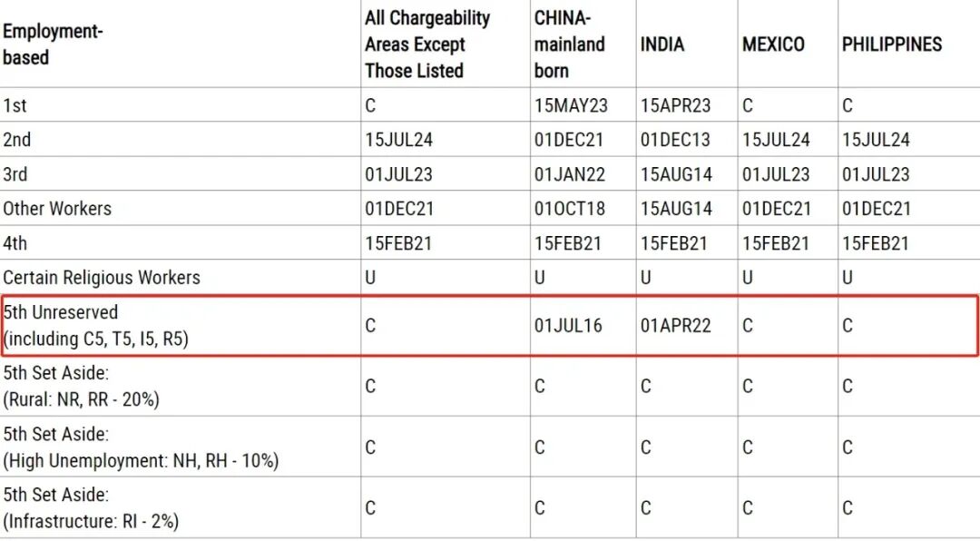
Task: Click the MEXICO column header
Action: coord(773,44)
